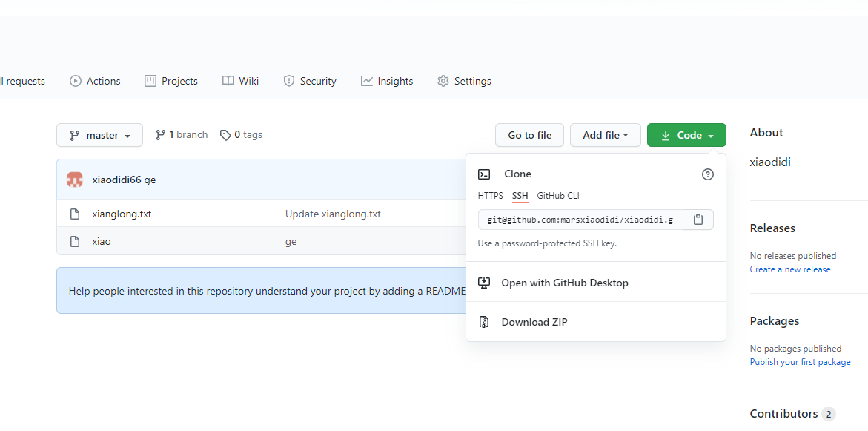Click the tag icon next to 0 tags
This screenshot has width=868, height=431.
[x=225, y=135]
